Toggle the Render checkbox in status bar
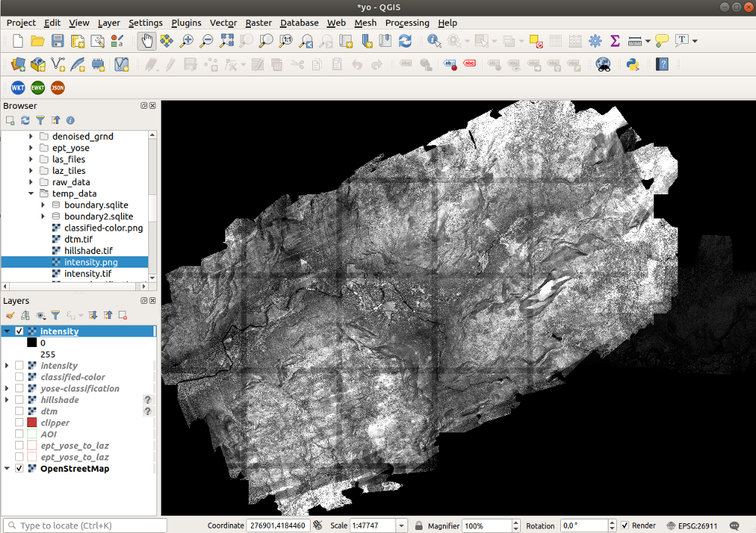756x533 pixels. coord(624,525)
